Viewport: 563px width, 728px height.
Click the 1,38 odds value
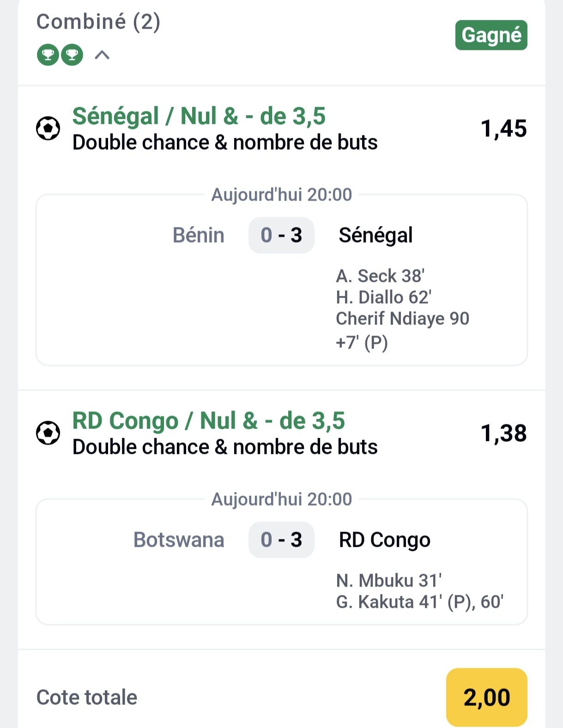(503, 433)
